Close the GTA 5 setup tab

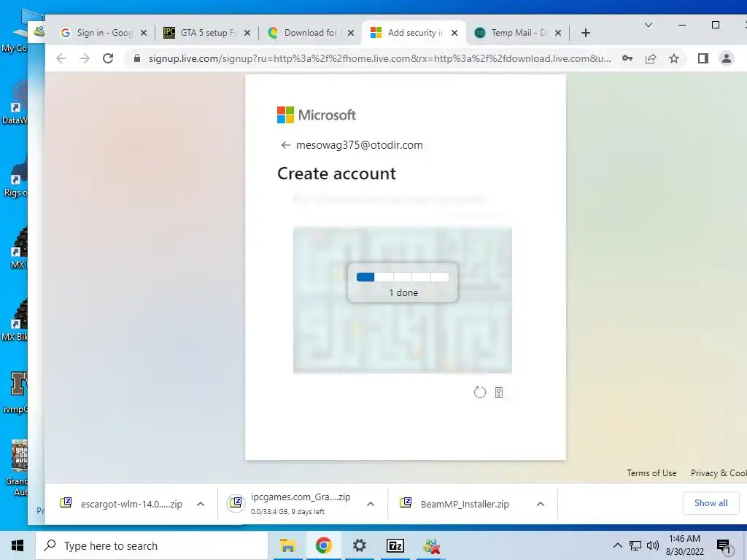pos(247,33)
